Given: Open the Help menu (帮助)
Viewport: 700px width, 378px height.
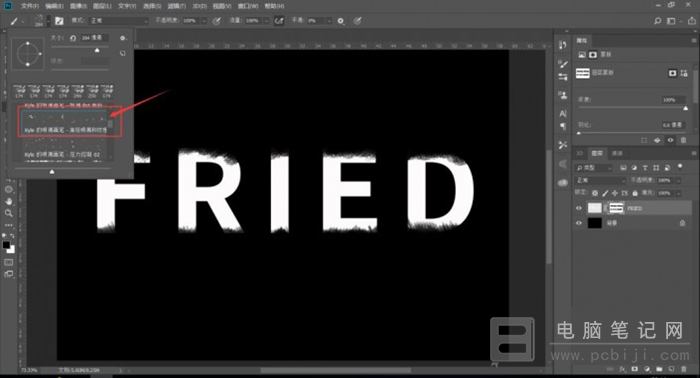Looking at the screenshot, I should click(x=274, y=6).
